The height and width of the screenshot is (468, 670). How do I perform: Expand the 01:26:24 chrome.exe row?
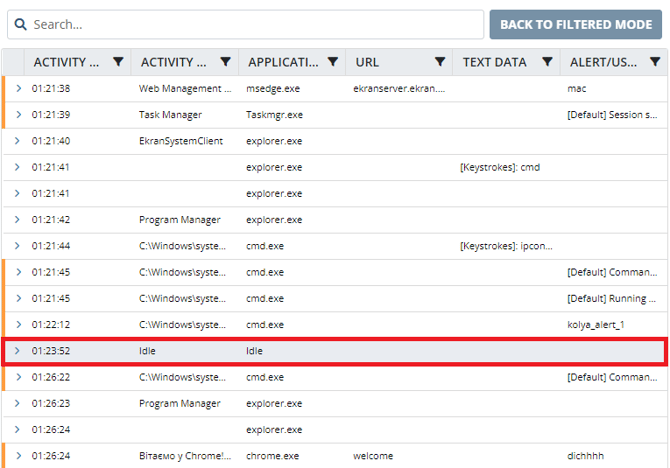17,456
